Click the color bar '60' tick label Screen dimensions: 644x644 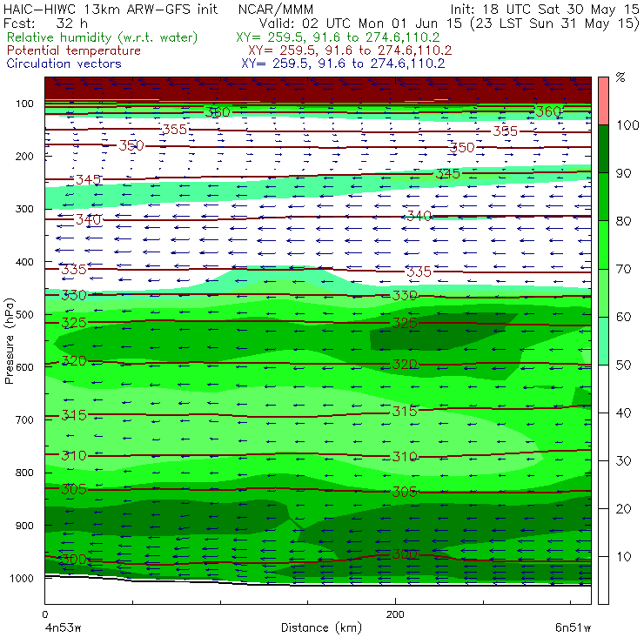pyautogui.click(x=623, y=317)
